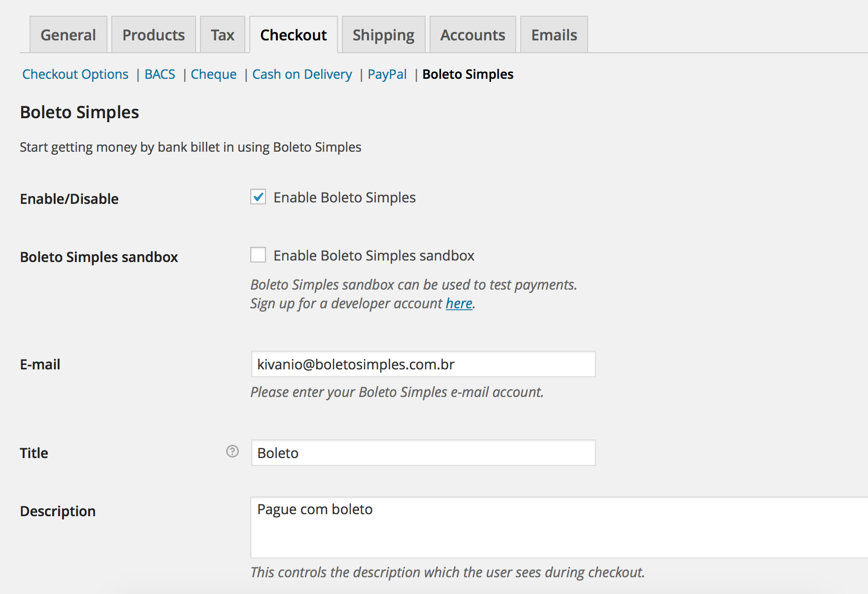Select the Checkout tab

294,34
